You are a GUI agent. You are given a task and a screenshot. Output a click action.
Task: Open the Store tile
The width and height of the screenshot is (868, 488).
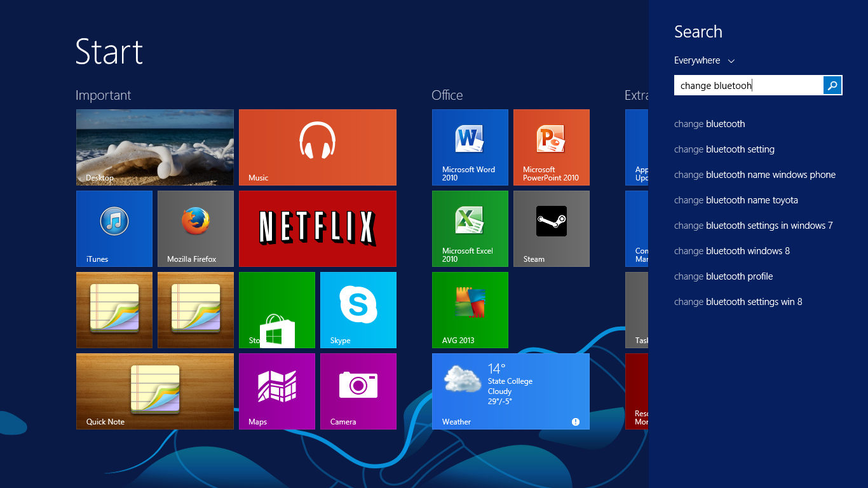[x=277, y=310]
